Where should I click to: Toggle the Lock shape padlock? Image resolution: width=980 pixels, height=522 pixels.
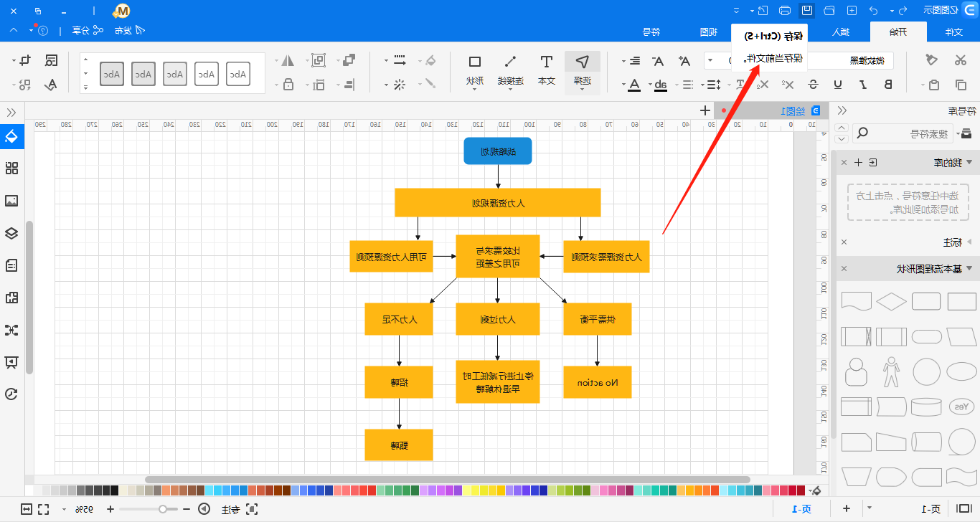coord(288,85)
